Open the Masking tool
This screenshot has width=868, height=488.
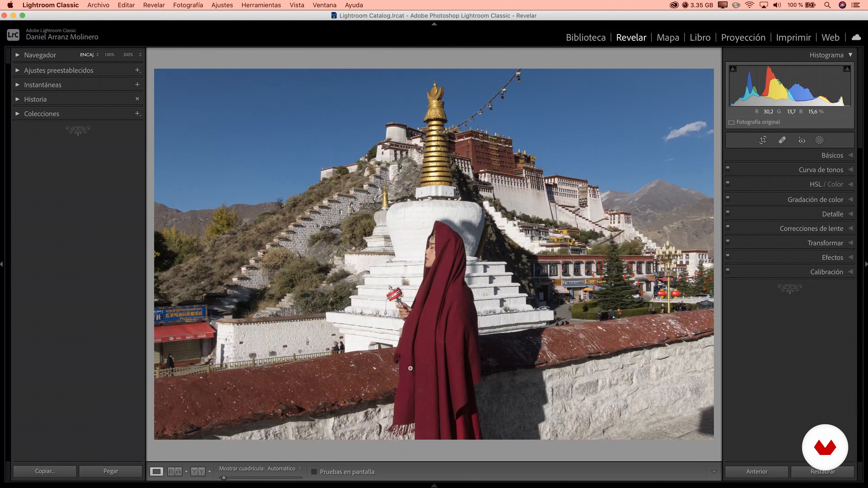point(819,140)
